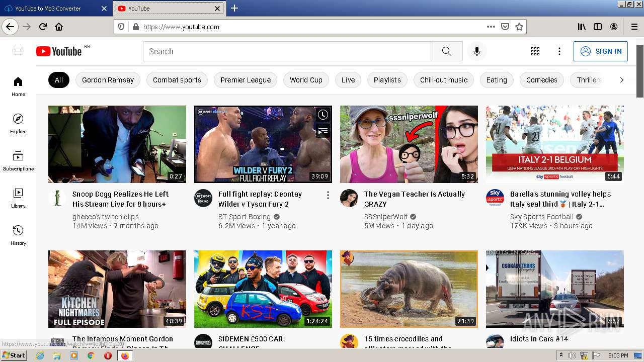Focus the YouTube search box
The image size is (644, 362).
(x=287, y=51)
